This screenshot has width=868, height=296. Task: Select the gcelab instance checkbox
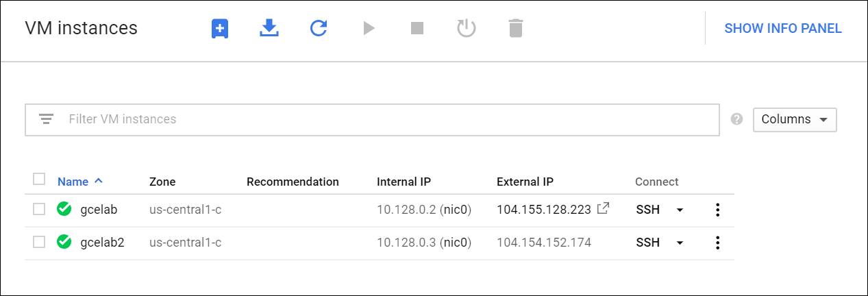(39, 209)
